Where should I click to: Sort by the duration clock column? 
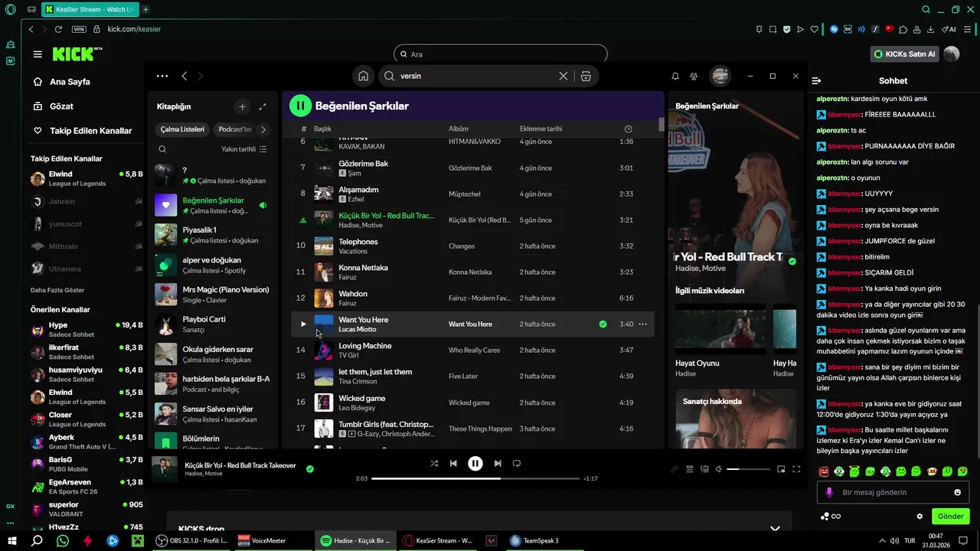click(x=628, y=129)
